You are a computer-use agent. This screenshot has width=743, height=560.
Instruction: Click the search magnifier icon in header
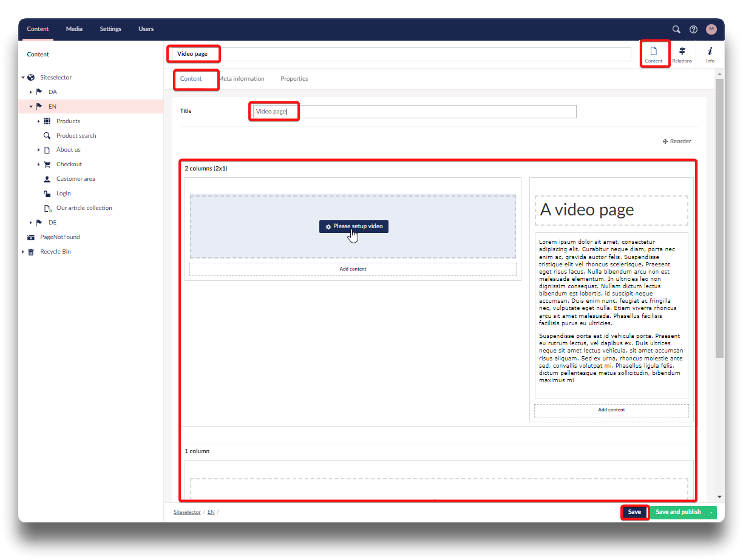tap(676, 29)
